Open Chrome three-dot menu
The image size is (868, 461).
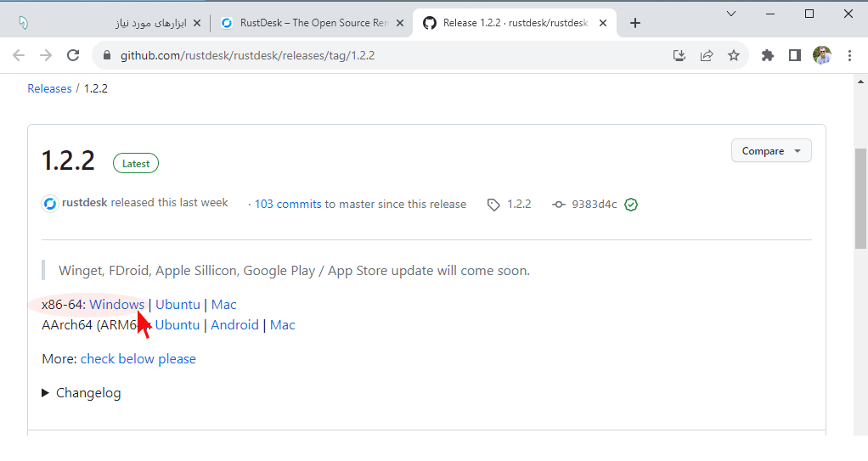849,55
